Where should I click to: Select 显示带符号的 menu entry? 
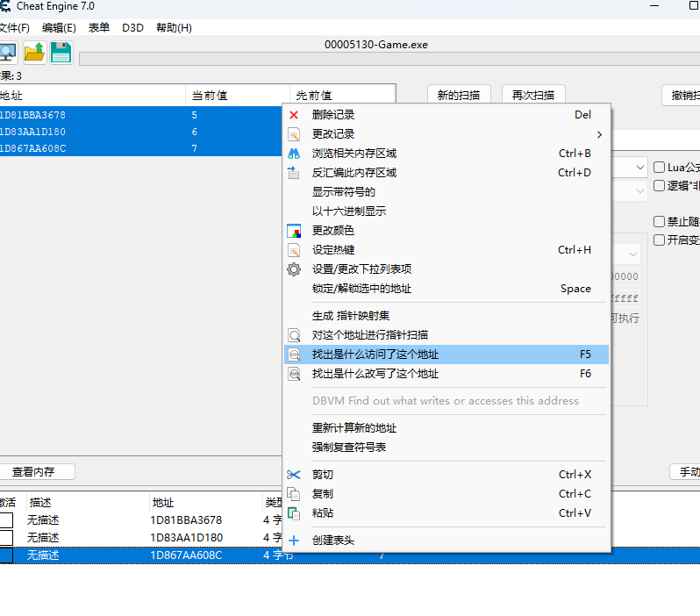click(x=446, y=192)
